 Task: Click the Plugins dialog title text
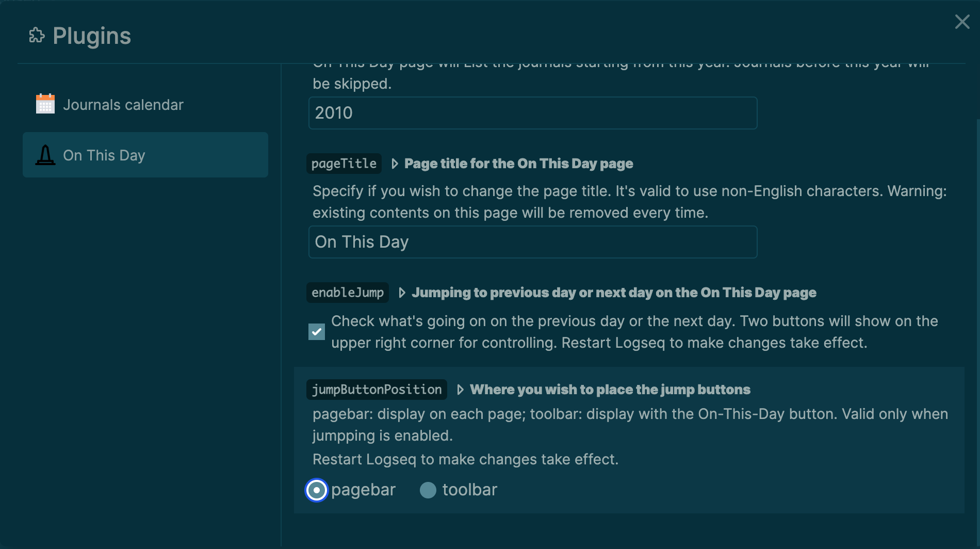(92, 36)
